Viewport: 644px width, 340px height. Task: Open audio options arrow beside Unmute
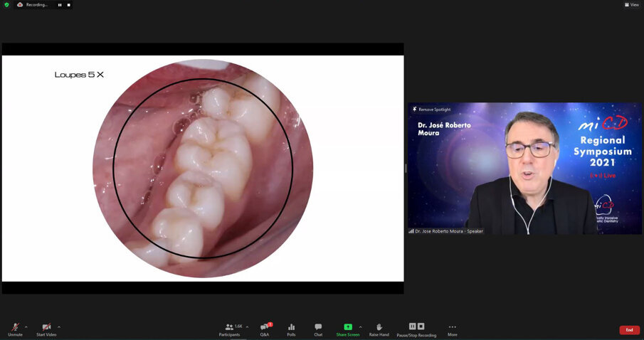26,327
